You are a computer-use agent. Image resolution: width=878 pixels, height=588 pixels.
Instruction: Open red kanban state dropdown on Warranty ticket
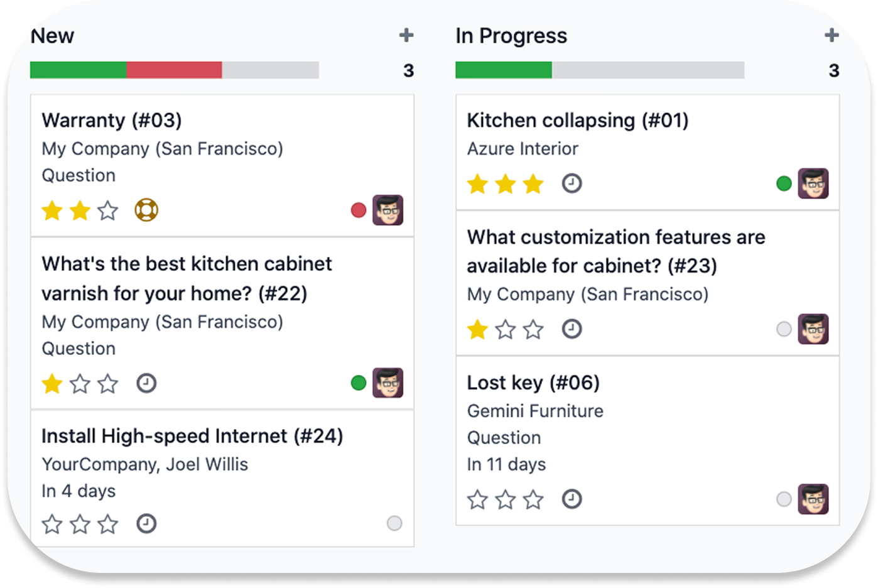click(359, 210)
